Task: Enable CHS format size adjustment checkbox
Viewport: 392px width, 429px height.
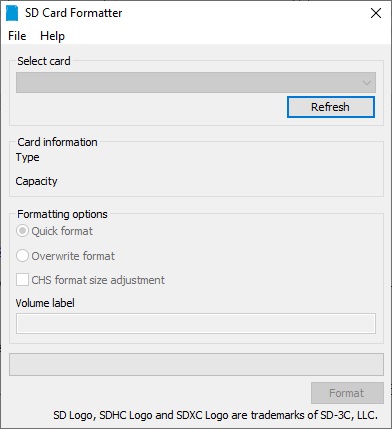Action: (22, 280)
